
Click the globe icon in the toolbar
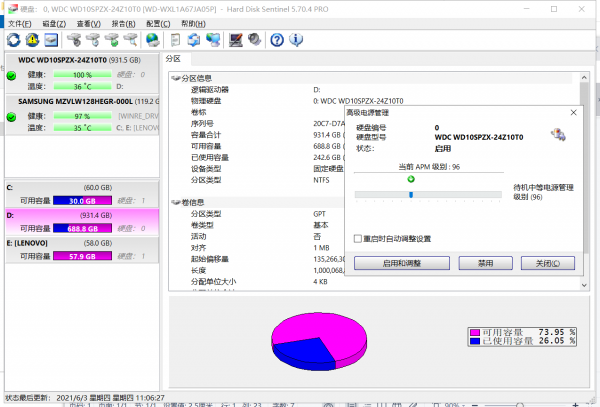[152, 40]
